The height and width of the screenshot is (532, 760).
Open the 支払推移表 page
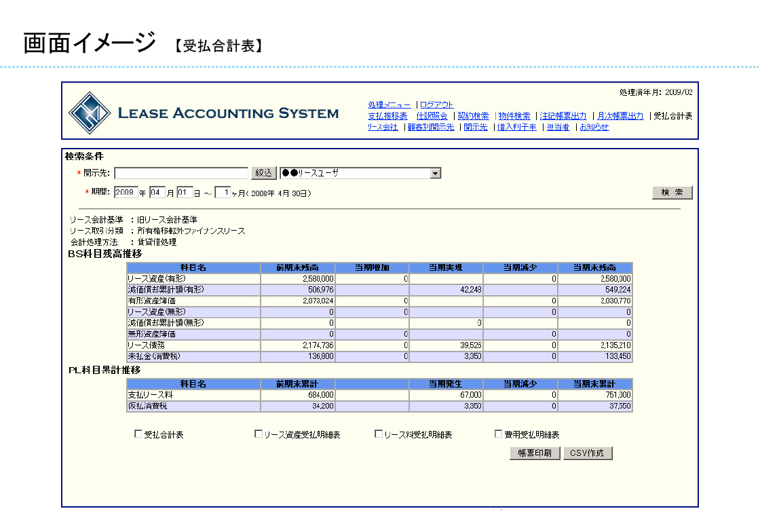point(387,116)
